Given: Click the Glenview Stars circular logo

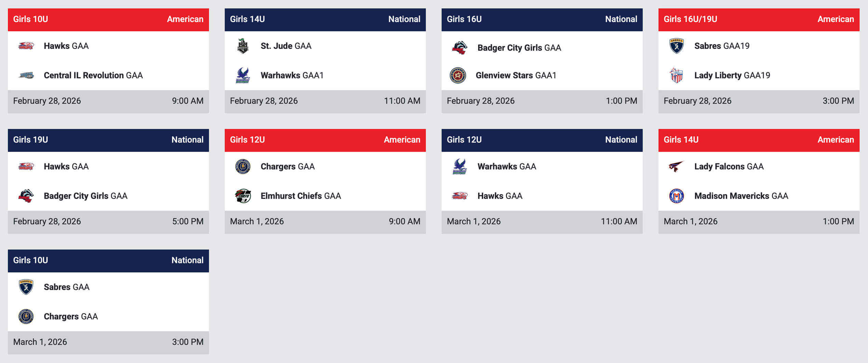Looking at the screenshot, I should (x=458, y=75).
